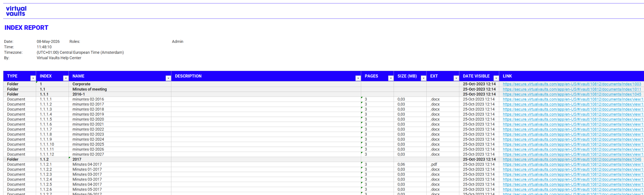Select index cell 1.1.1.10
The width and height of the screenshot is (644, 195).
click(x=52, y=144)
